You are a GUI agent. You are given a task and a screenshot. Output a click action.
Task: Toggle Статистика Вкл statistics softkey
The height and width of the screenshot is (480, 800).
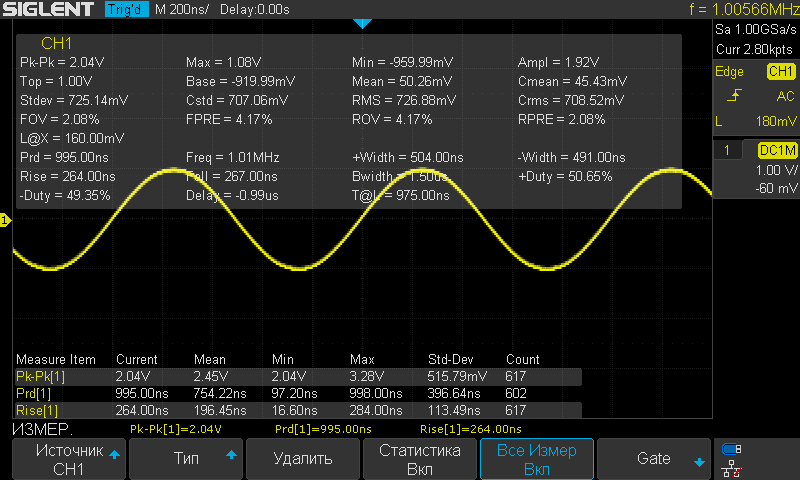point(419,459)
